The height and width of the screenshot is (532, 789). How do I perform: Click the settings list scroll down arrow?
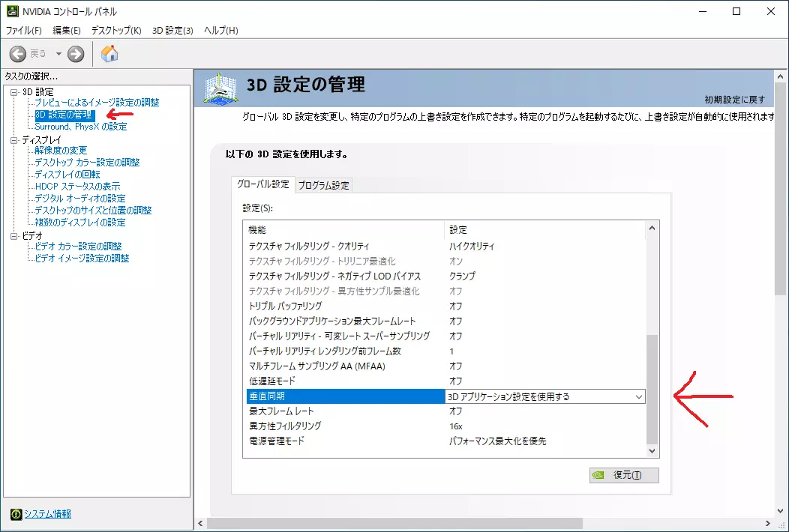point(652,450)
